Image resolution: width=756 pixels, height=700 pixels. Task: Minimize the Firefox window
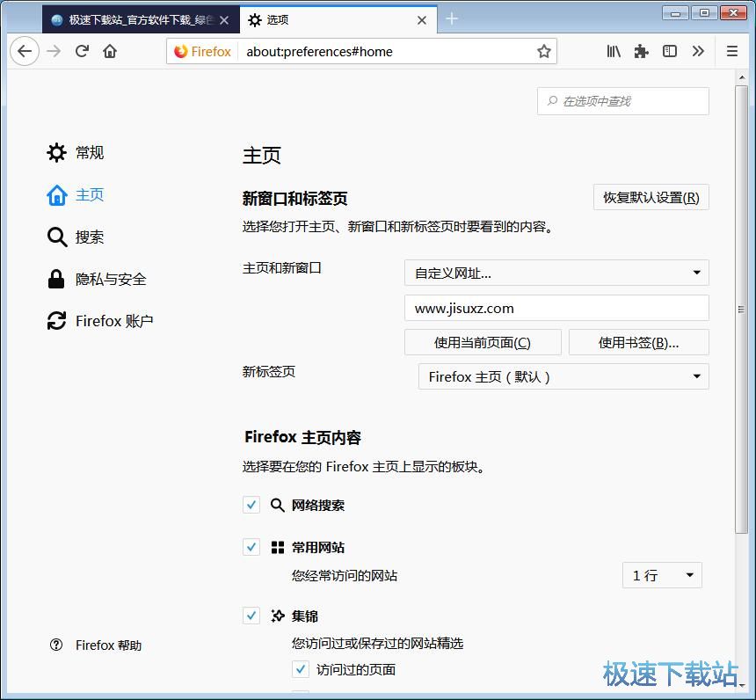click(x=675, y=13)
